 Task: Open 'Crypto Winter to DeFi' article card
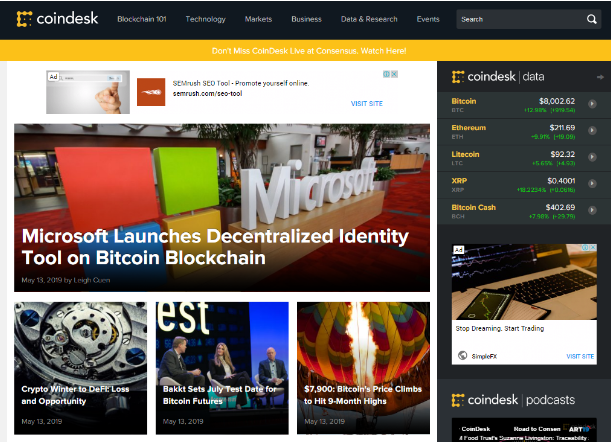click(81, 368)
